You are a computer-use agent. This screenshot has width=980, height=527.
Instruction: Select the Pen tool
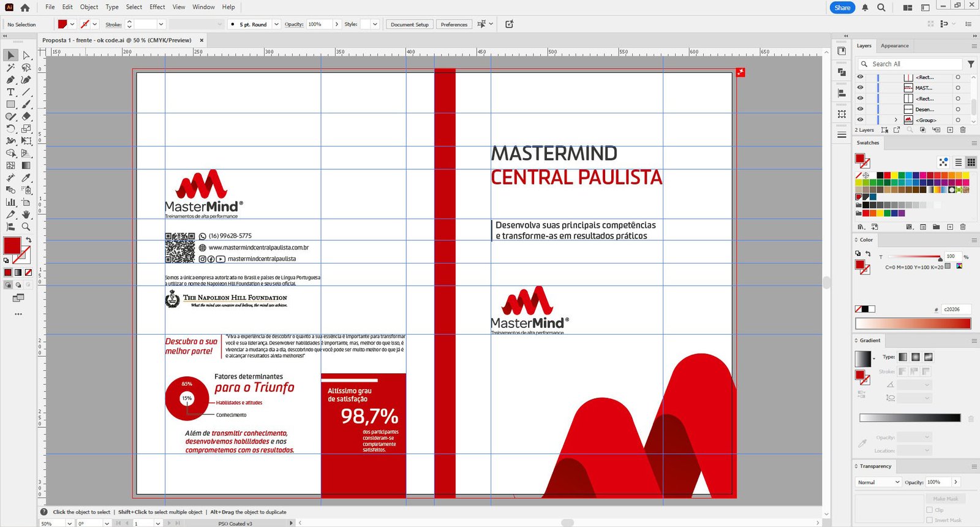pos(10,80)
